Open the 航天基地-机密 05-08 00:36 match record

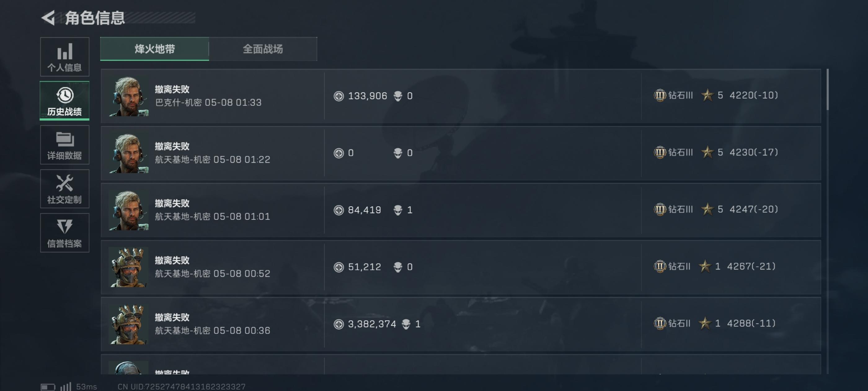click(461, 324)
